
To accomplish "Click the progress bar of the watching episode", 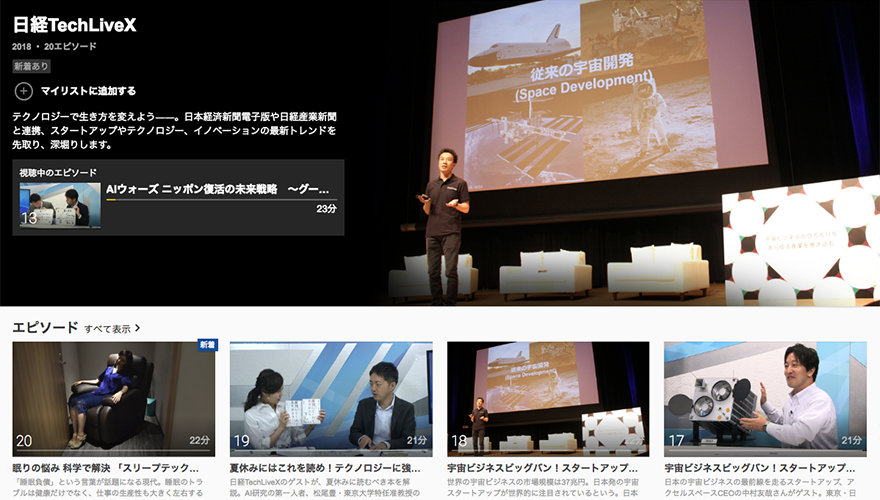I will [221, 200].
